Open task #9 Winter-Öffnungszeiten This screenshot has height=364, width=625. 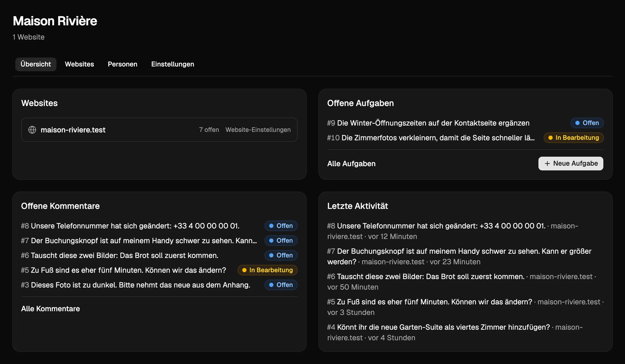(428, 123)
